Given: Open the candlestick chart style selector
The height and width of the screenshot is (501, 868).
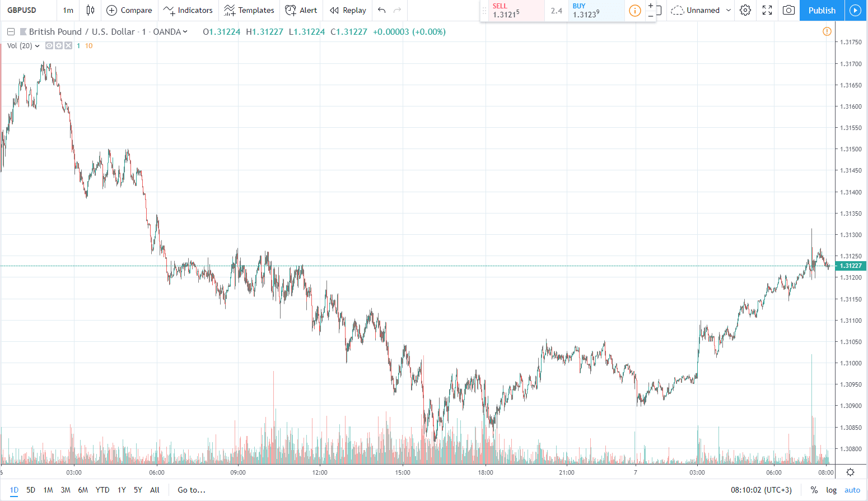Looking at the screenshot, I should click(x=90, y=10).
